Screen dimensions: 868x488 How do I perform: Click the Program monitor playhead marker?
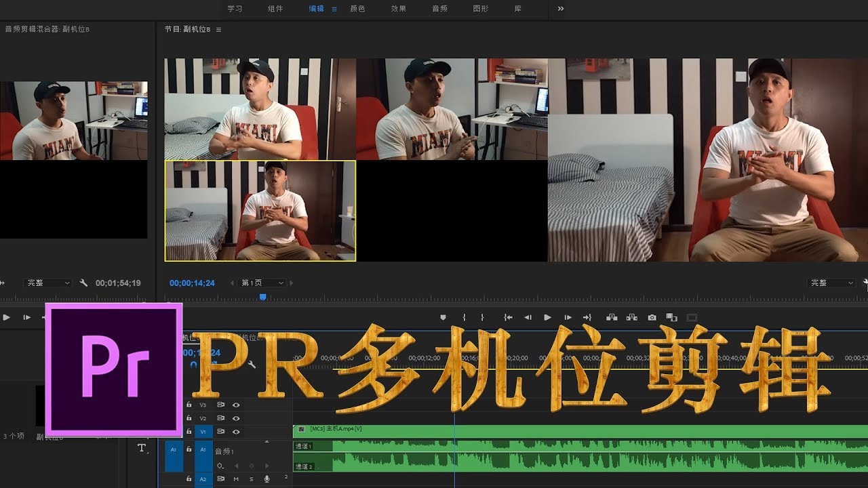[263, 297]
